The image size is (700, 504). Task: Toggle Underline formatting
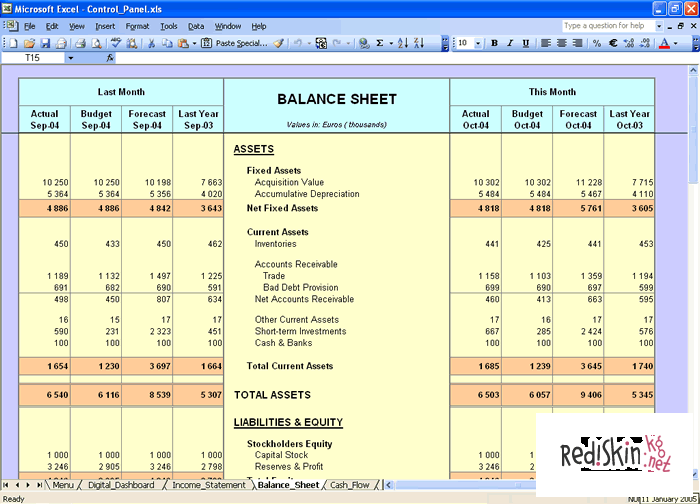coord(525,43)
